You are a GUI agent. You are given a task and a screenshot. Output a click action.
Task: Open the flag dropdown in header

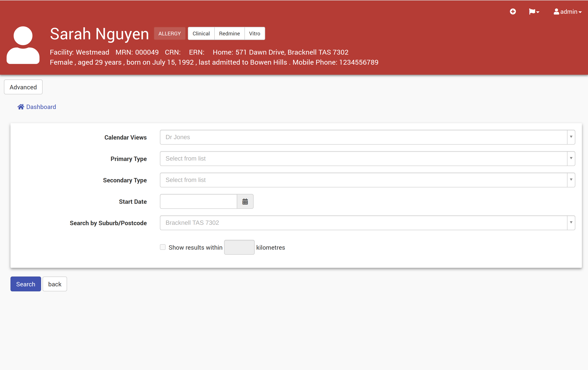click(534, 12)
